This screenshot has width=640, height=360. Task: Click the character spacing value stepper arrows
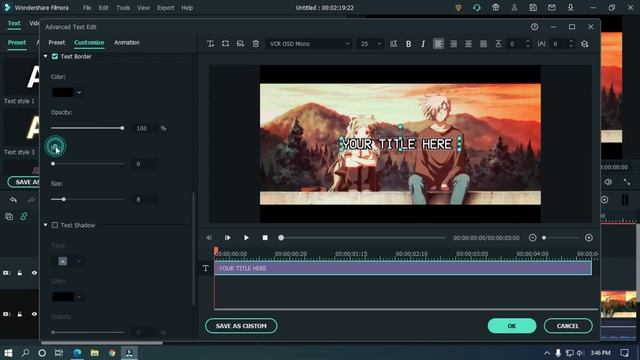(x=571, y=44)
